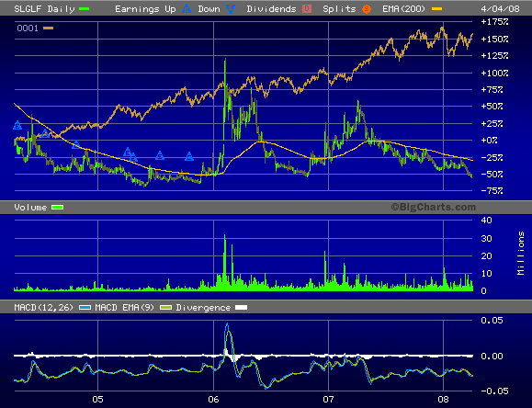Select the yellow EMA(200) legend swatch

tap(436, 9)
